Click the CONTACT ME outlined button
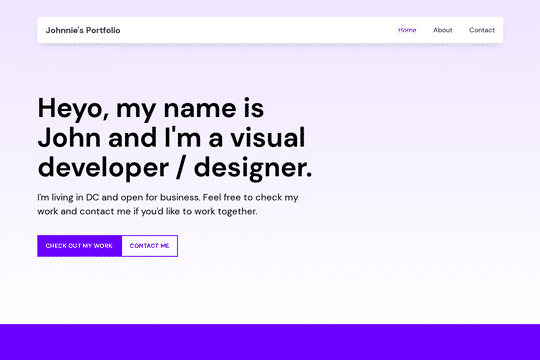 pyautogui.click(x=149, y=246)
